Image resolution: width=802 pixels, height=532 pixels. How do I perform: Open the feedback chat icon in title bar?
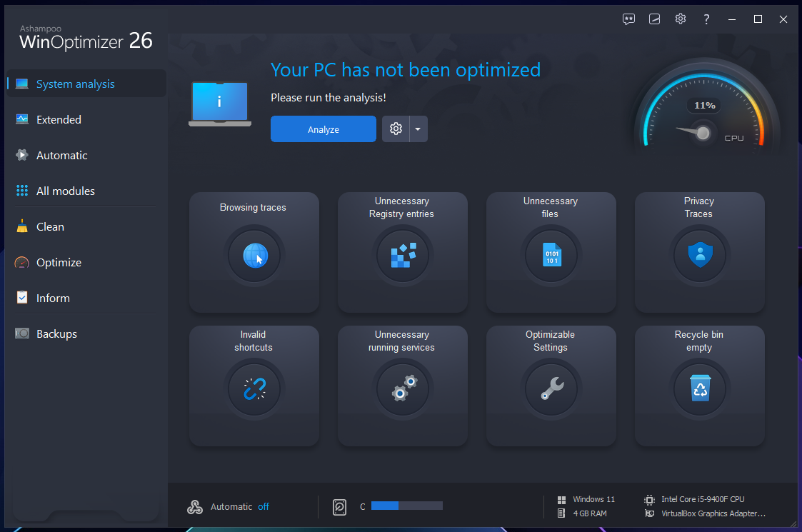(628, 19)
